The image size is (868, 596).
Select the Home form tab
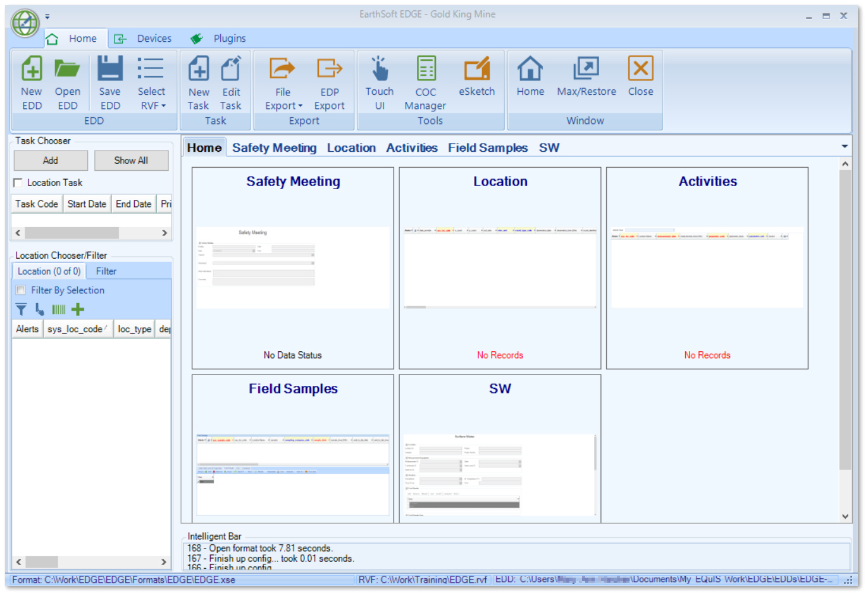point(204,147)
